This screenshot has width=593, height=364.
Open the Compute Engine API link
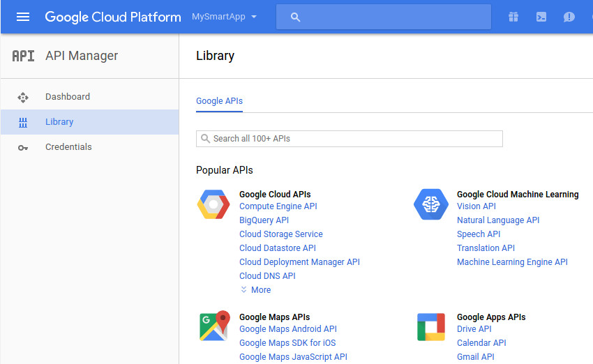tap(278, 206)
